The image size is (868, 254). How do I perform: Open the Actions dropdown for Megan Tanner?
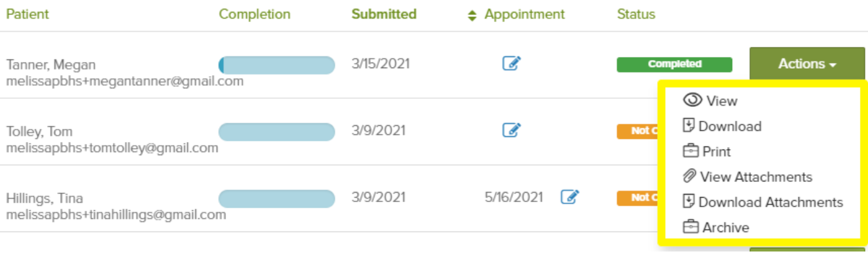tap(807, 64)
